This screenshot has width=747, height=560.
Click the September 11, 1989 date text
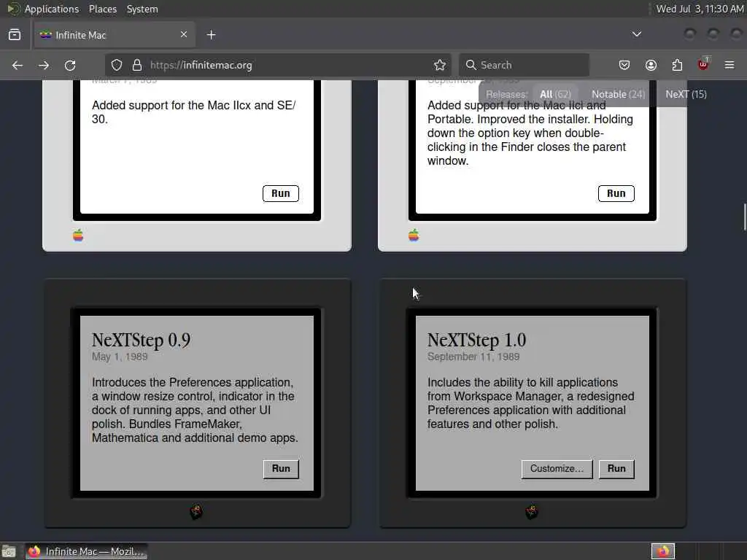click(473, 357)
